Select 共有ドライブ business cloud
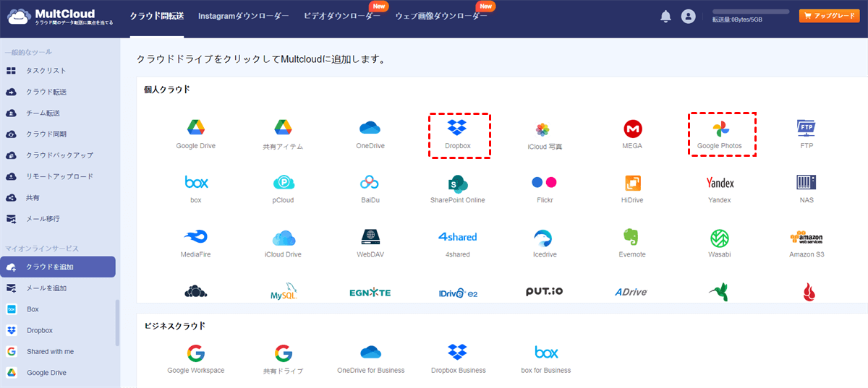The image size is (868, 388). coord(283,358)
